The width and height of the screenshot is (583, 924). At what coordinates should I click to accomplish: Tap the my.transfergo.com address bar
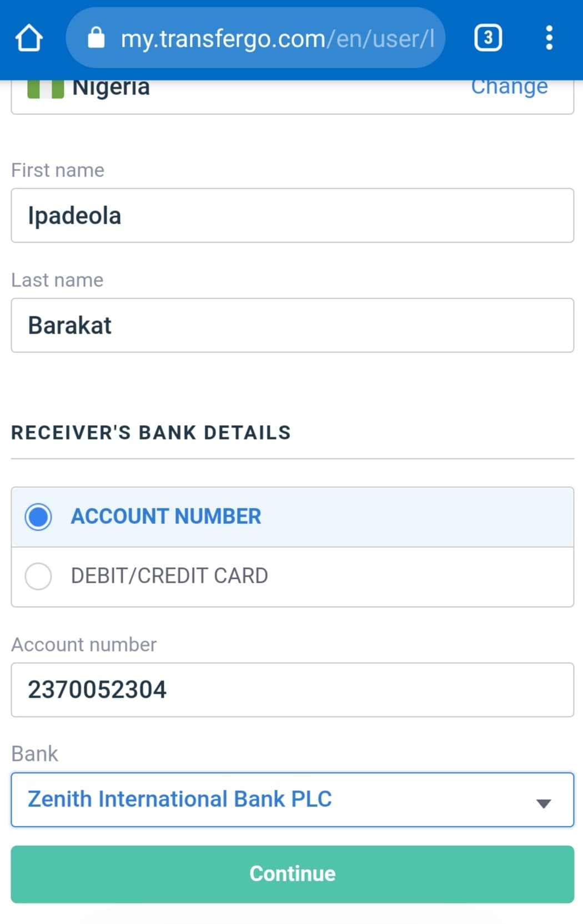tap(255, 38)
